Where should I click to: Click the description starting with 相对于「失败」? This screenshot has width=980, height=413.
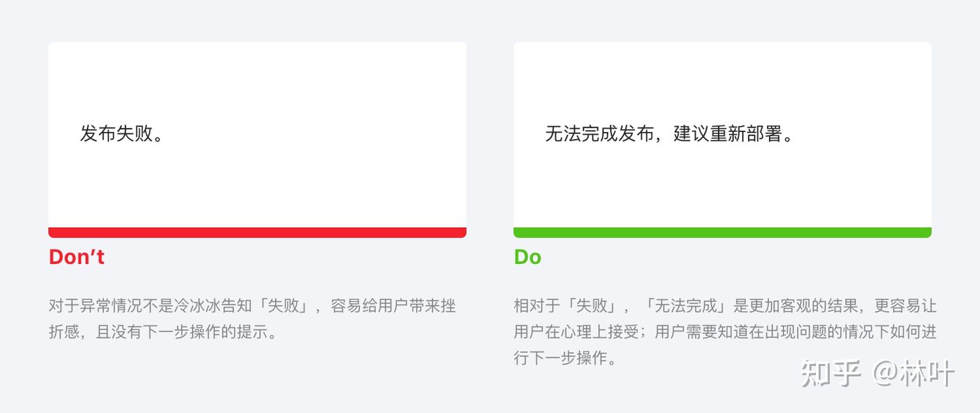[x=725, y=331]
